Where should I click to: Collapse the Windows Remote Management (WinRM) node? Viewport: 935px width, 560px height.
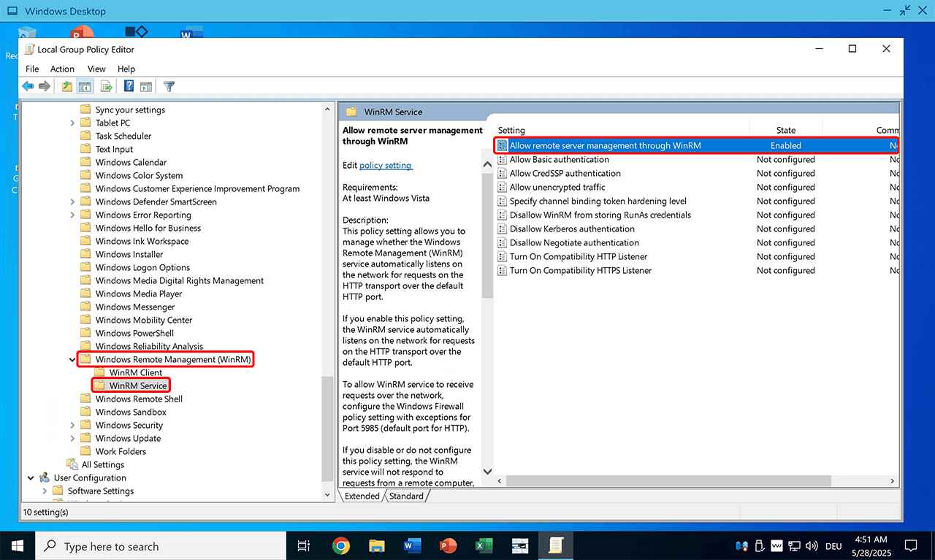coord(72,359)
